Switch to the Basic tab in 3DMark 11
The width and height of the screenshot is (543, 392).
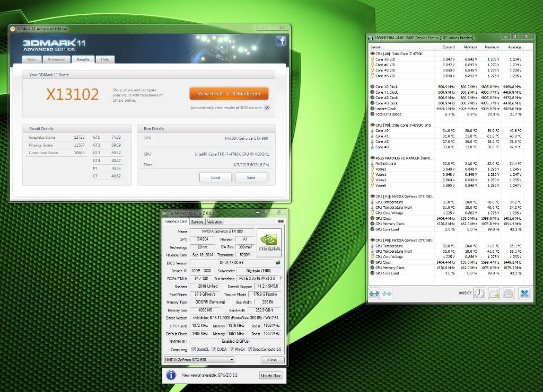pos(32,59)
